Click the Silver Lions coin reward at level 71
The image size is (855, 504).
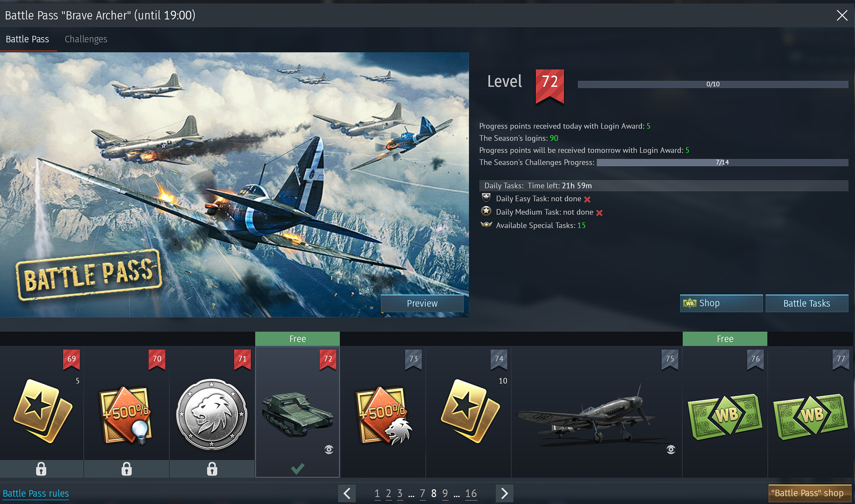pyautogui.click(x=212, y=415)
